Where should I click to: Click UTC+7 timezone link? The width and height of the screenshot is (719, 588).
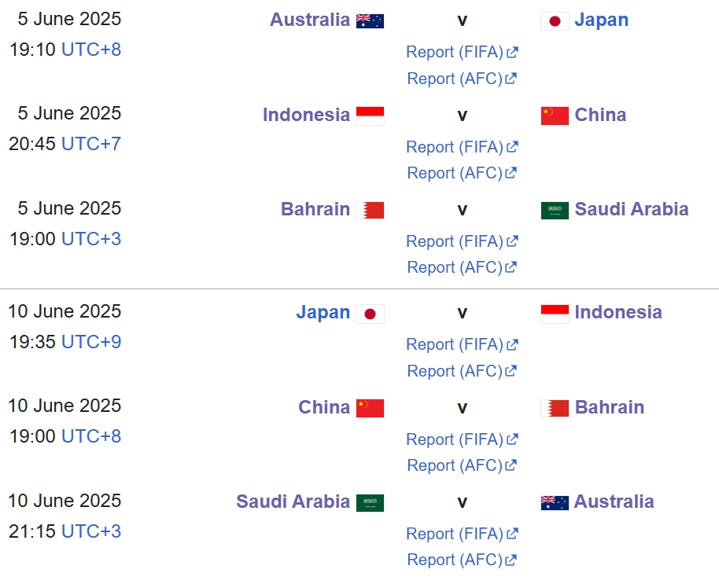point(91,144)
